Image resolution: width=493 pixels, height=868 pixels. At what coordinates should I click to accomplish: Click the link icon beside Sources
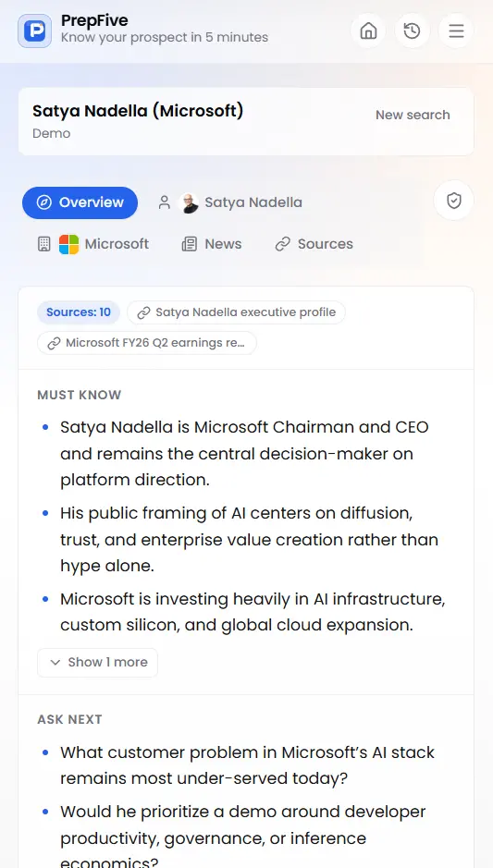(282, 244)
